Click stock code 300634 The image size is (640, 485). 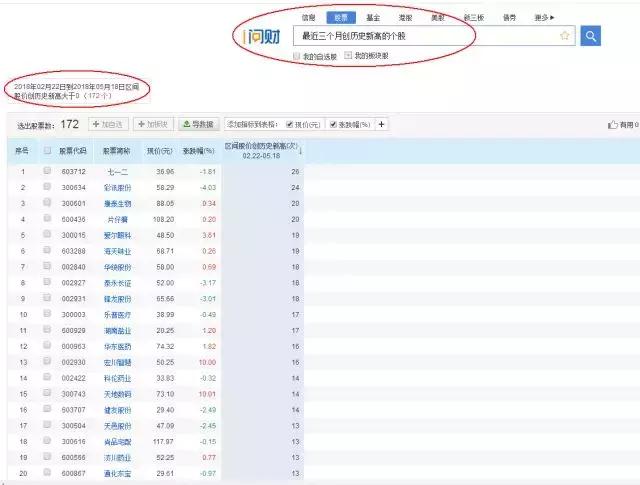point(73,188)
